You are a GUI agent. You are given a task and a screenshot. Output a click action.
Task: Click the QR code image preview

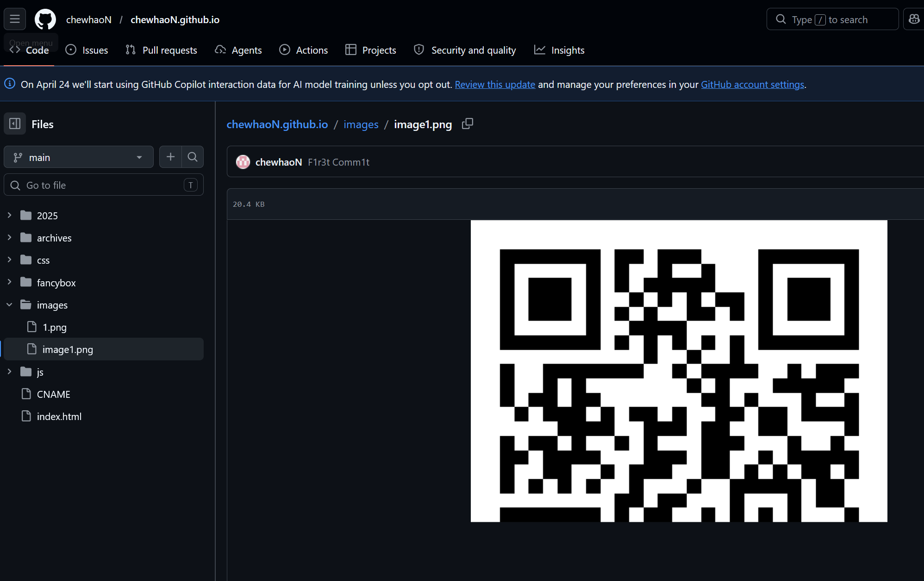[x=679, y=371]
